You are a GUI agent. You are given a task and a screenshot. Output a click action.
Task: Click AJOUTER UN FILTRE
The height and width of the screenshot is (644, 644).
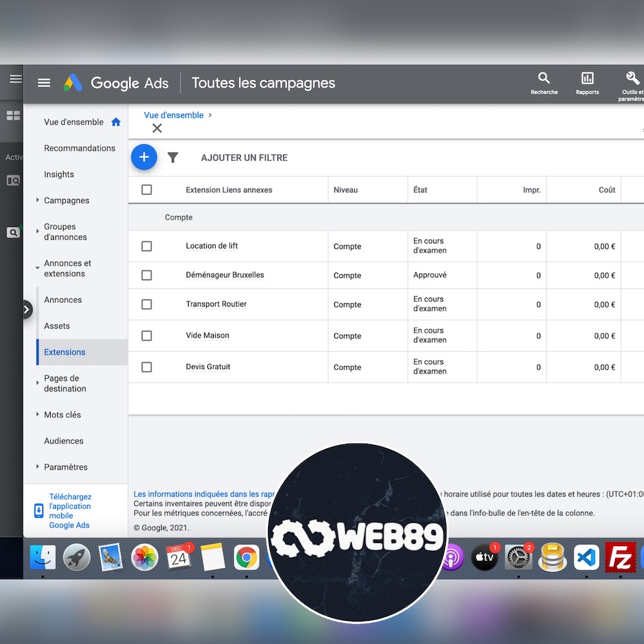[x=244, y=158]
